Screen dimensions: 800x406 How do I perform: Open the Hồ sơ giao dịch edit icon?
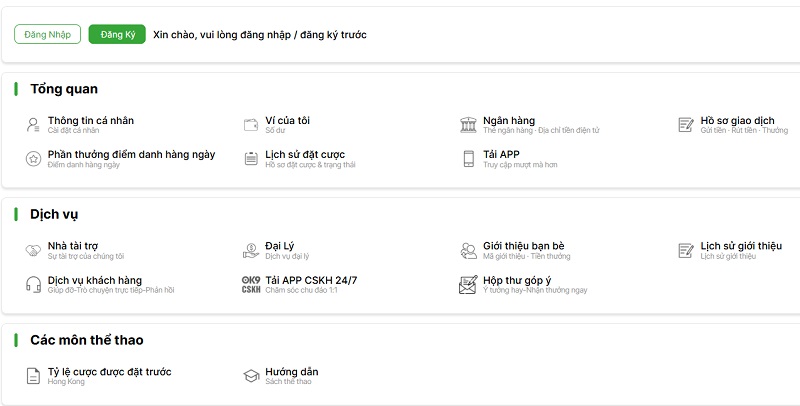point(686,125)
